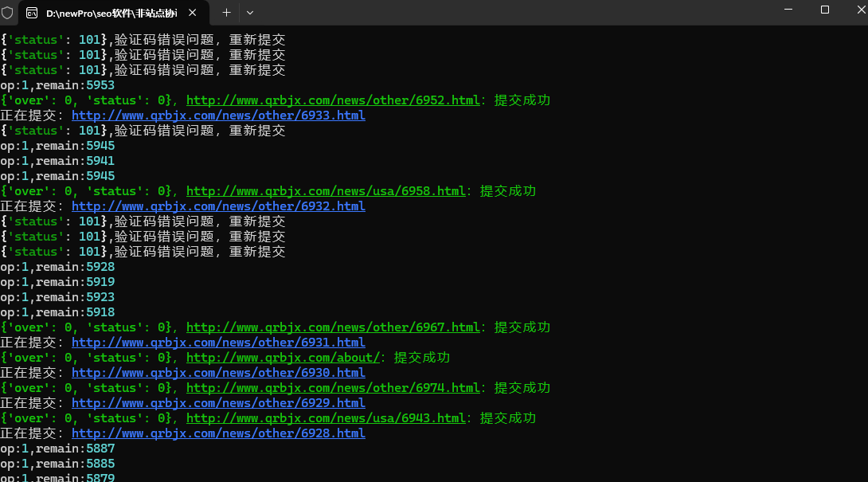
Task: Click the news/other/6932.html URL
Action: tap(218, 206)
